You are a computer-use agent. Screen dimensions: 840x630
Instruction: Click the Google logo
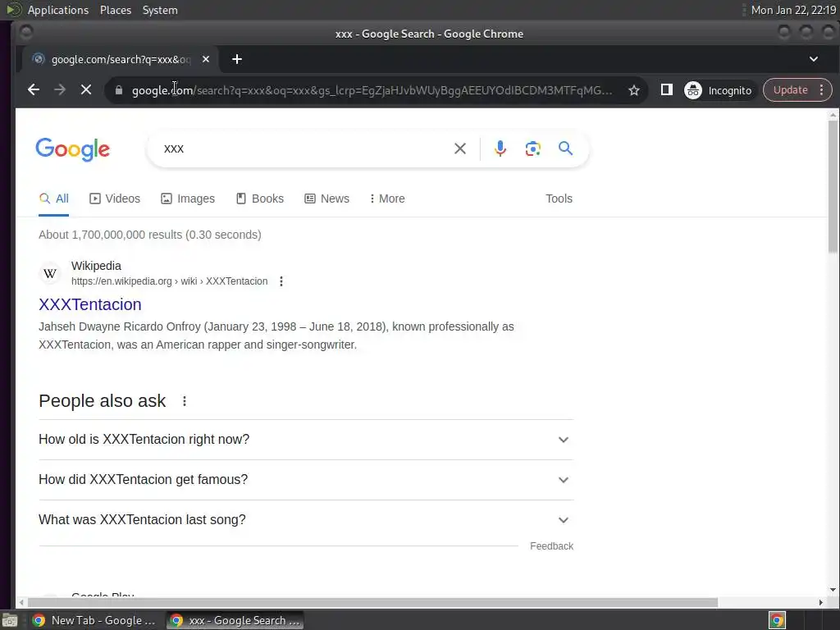[x=73, y=149]
